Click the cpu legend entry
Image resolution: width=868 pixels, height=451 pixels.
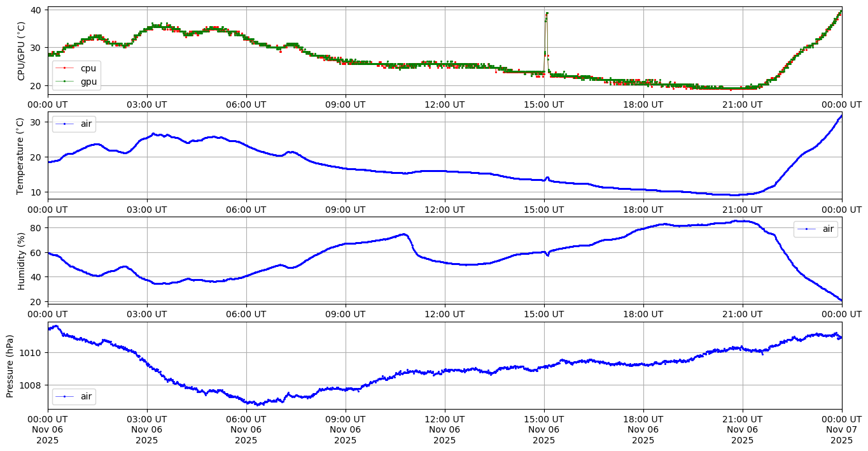pos(88,68)
